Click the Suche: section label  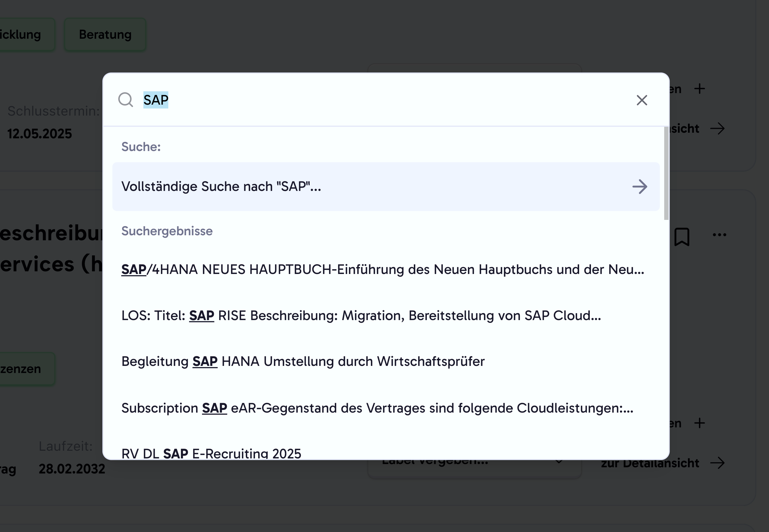tap(141, 147)
